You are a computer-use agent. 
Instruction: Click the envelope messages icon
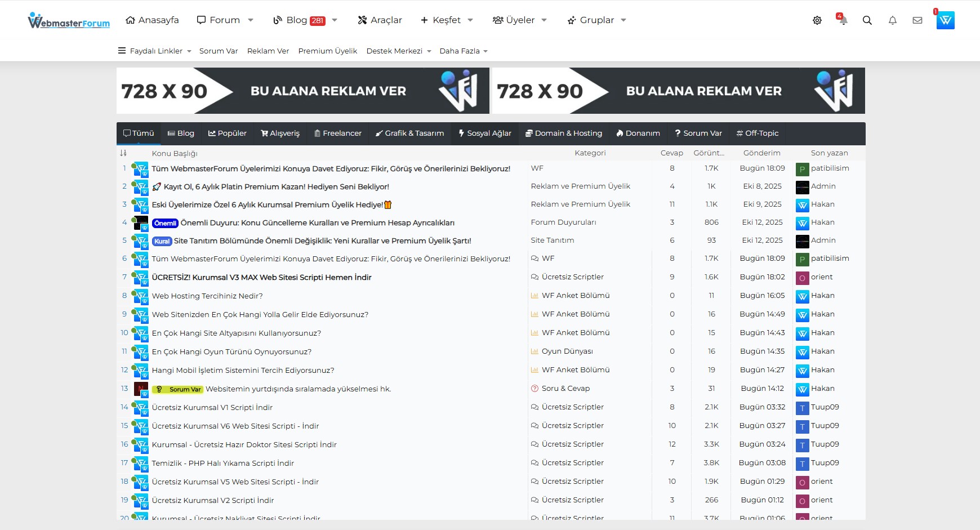pos(917,20)
